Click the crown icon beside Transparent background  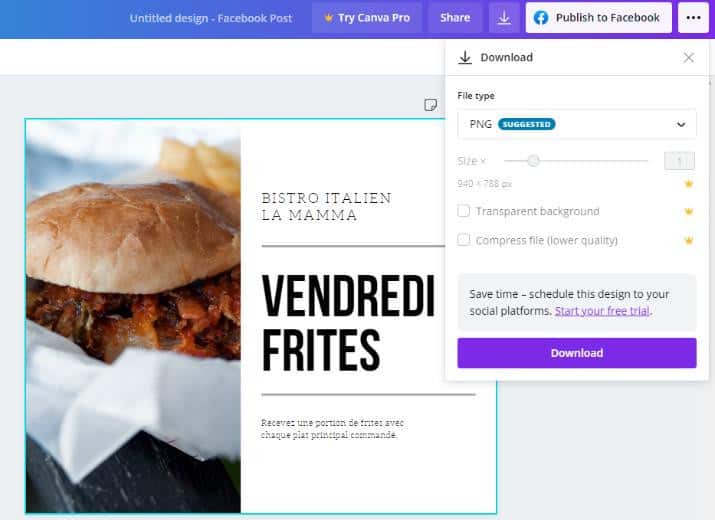[689, 211]
